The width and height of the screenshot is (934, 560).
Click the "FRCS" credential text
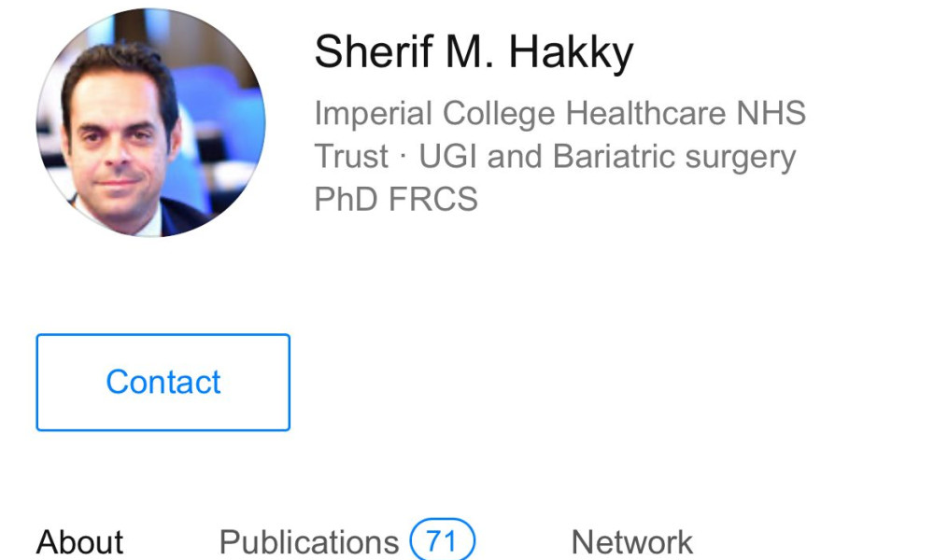coord(436,200)
